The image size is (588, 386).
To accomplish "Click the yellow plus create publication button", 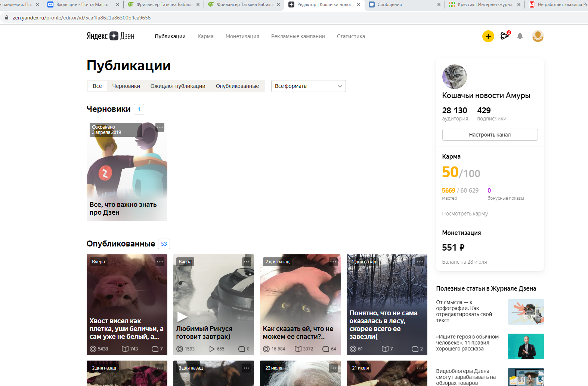I will [x=488, y=36].
